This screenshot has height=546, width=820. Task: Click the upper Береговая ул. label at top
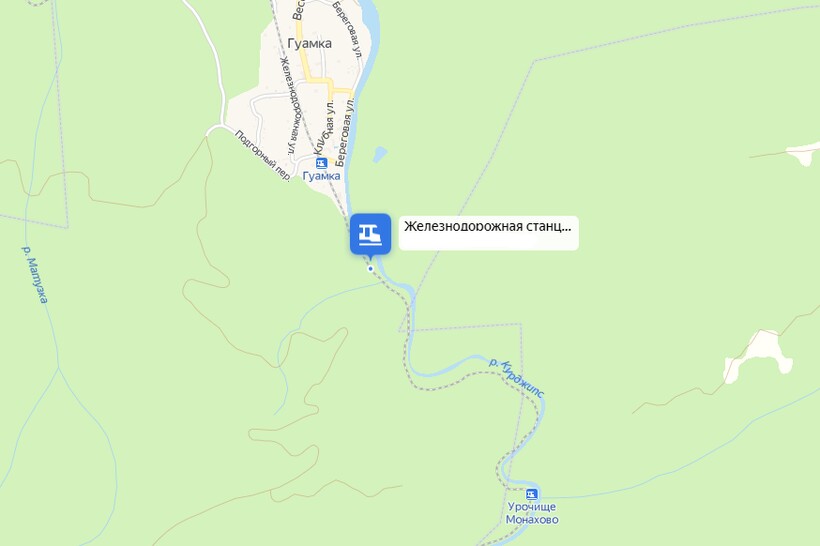[348, 28]
